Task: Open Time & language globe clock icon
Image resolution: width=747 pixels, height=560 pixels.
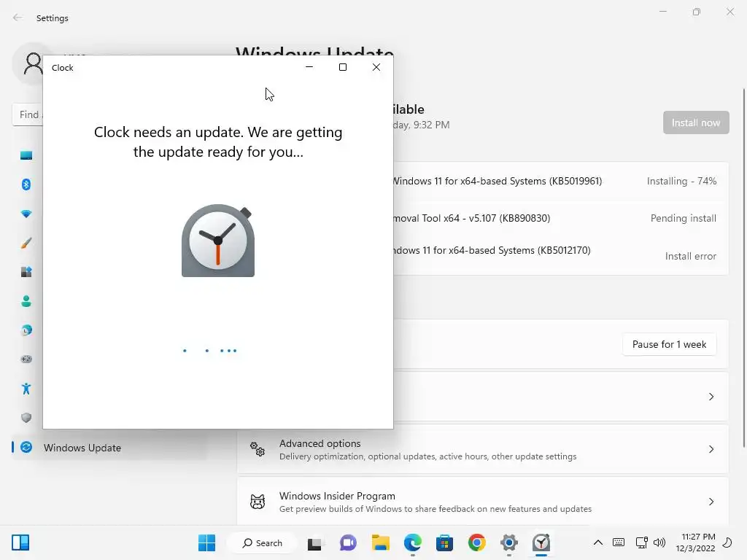Action: click(26, 330)
